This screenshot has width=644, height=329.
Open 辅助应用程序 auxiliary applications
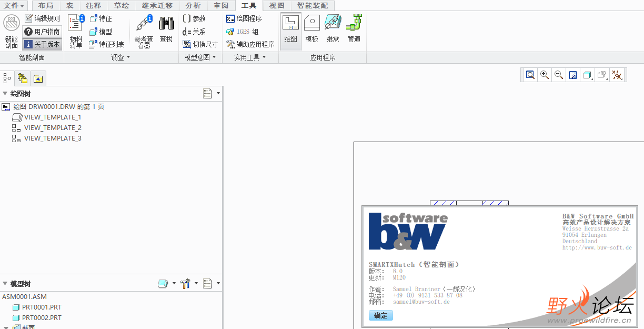250,45
